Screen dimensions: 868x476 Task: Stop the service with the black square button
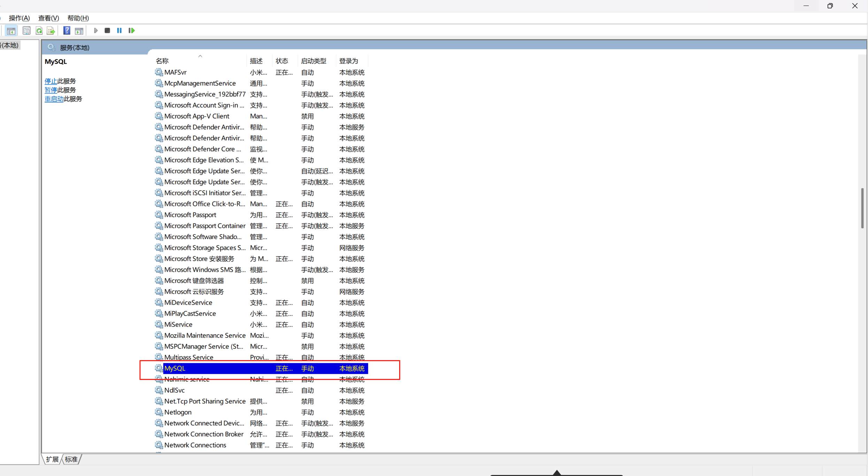(x=107, y=31)
